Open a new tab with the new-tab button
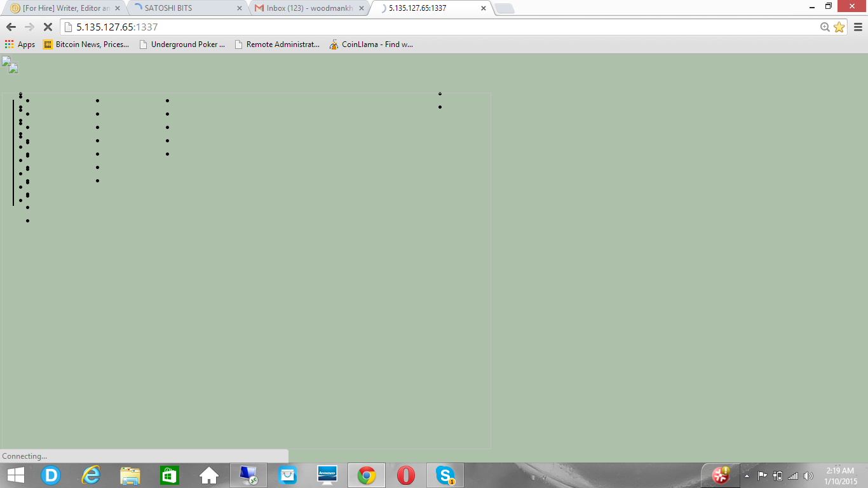This screenshot has height=488, width=868. pyautogui.click(x=504, y=8)
